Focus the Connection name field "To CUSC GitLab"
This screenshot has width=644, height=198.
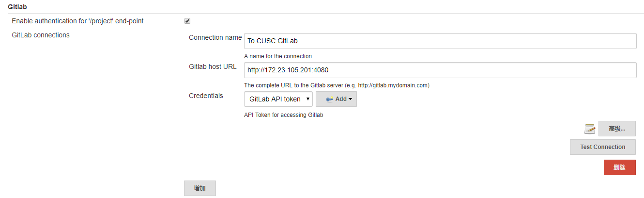pos(440,41)
